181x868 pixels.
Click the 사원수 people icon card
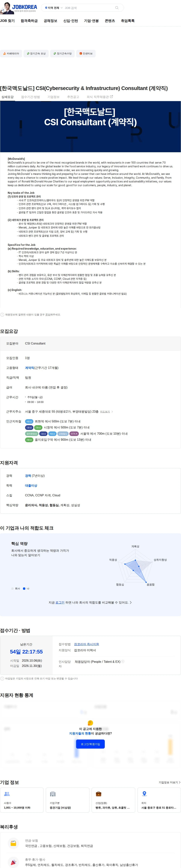tap(22, 800)
